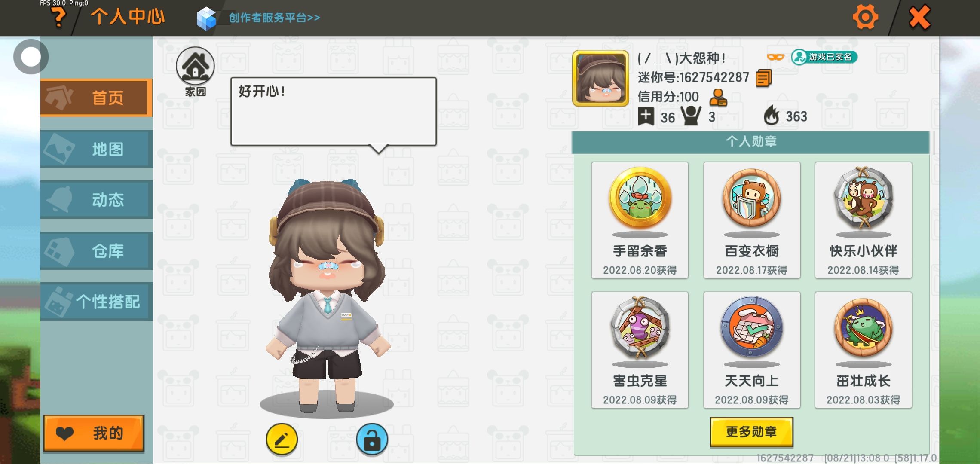The image size is (980, 464).
Task: Open the follow bookmark plus icon
Action: [646, 116]
